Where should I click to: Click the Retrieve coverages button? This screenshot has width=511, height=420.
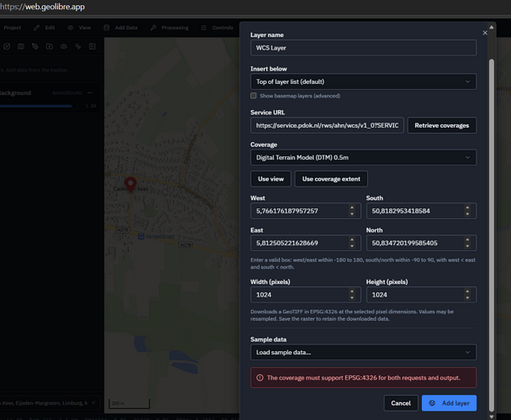442,125
